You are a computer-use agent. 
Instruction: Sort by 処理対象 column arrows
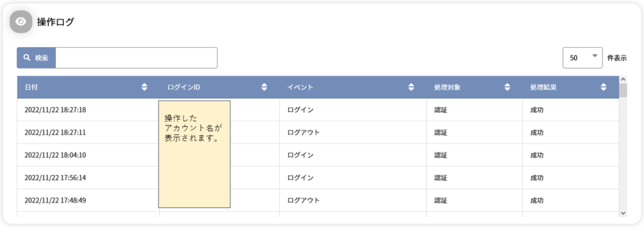pyautogui.click(x=508, y=87)
